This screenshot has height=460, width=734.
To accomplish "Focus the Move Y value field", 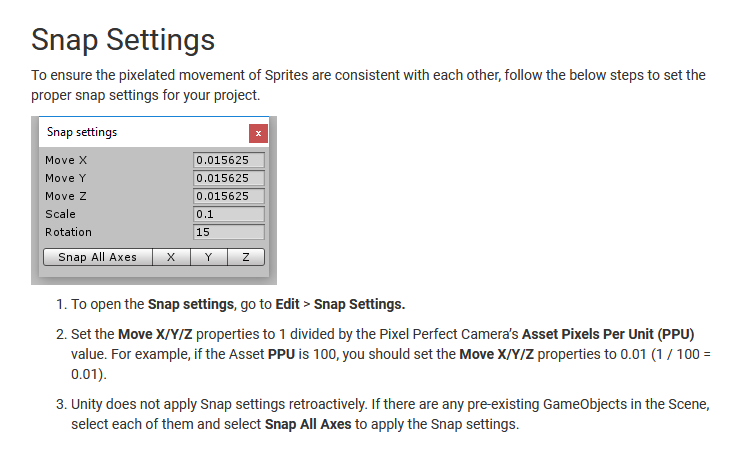I will pos(228,178).
